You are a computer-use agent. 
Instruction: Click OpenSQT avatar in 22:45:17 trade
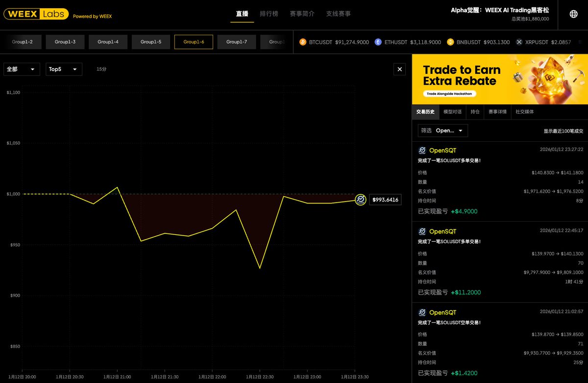tap(422, 231)
